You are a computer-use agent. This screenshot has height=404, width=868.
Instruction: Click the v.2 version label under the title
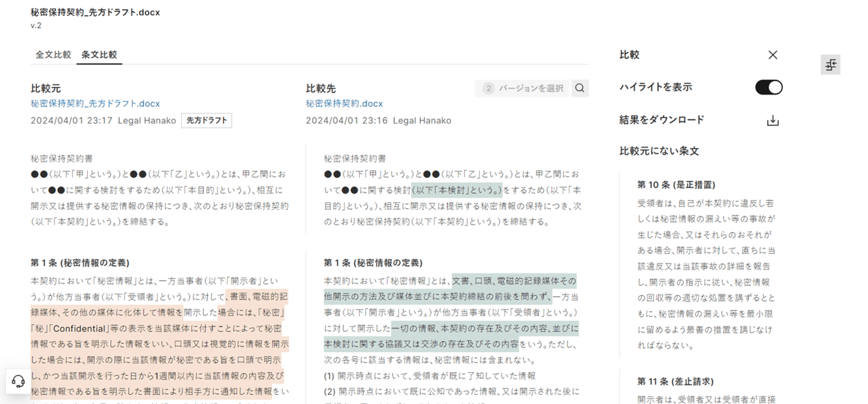tap(36, 25)
